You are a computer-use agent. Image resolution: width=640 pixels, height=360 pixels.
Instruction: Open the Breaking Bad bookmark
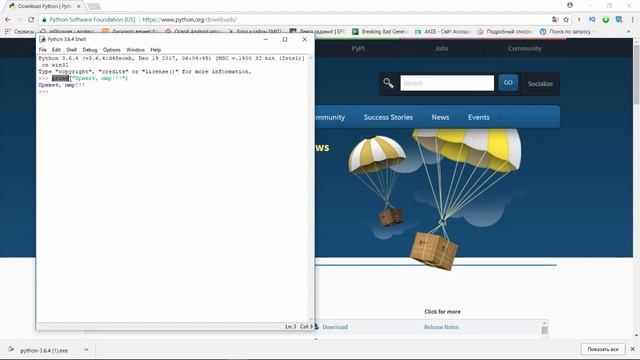click(x=380, y=31)
